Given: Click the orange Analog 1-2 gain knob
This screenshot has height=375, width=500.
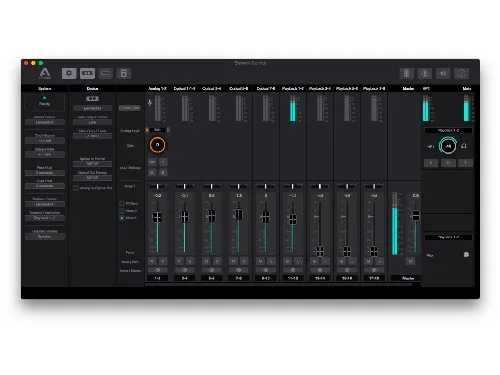Looking at the screenshot, I should pos(157,145).
